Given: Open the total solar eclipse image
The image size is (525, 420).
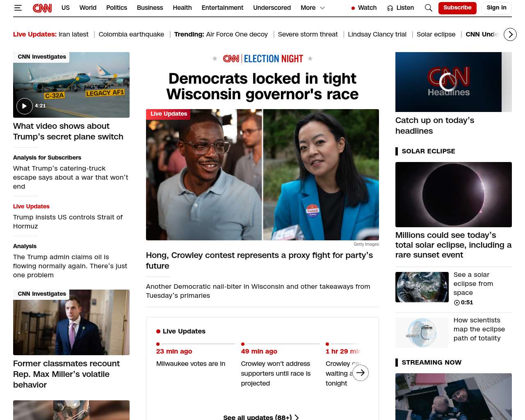Looking at the screenshot, I should point(454,194).
